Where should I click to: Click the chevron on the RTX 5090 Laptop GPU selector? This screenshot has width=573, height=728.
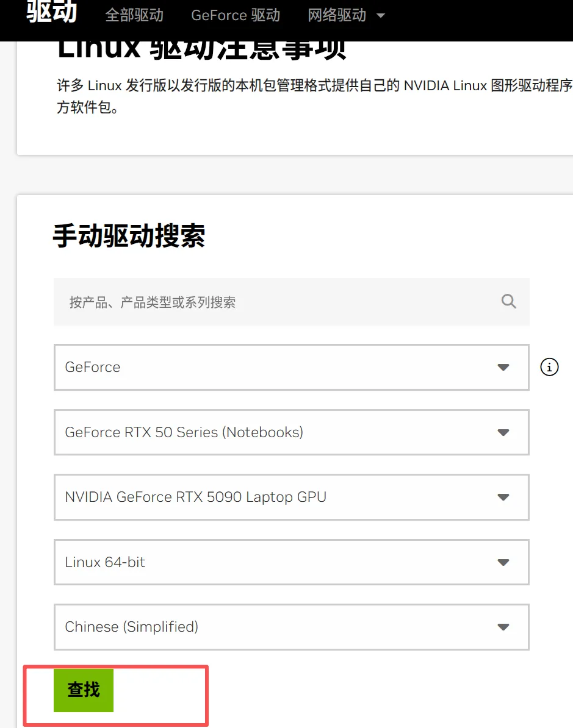[x=503, y=497]
